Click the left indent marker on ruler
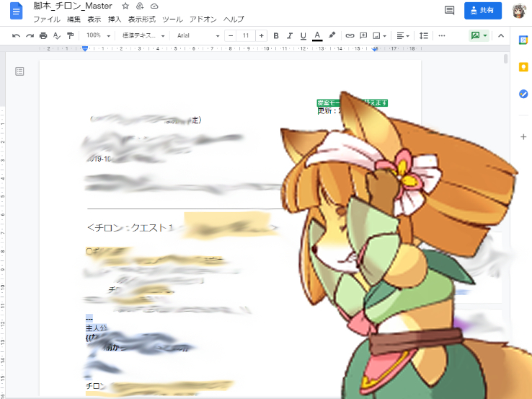The height and width of the screenshot is (399, 532). click(85, 49)
